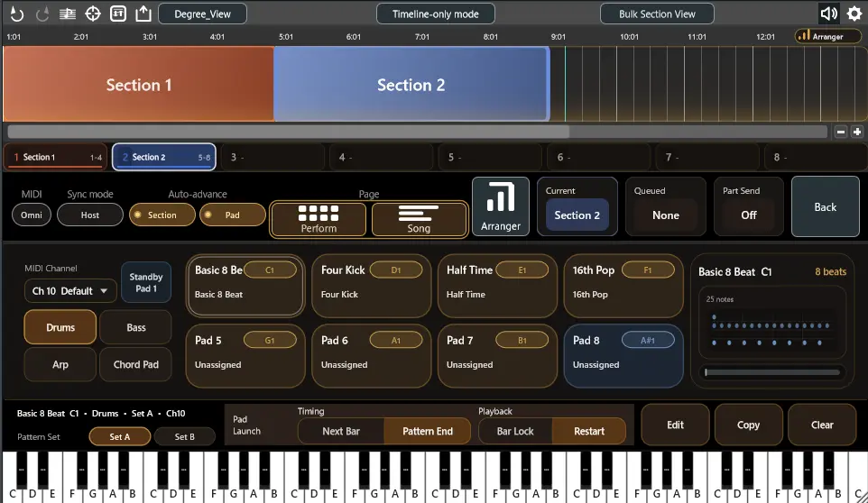Image resolution: width=868 pixels, height=503 pixels.
Task: Select empty section slot 5
Action: [490, 157]
